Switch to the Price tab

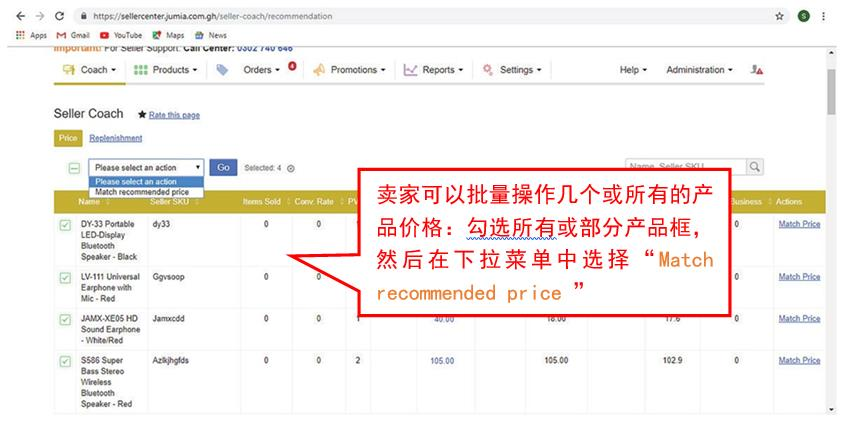tap(68, 138)
